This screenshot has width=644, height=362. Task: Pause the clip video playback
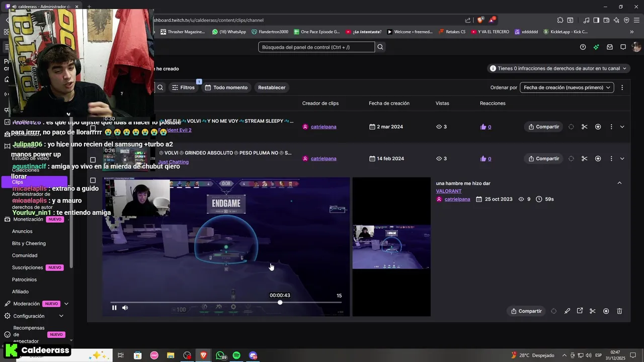pos(114,308)
